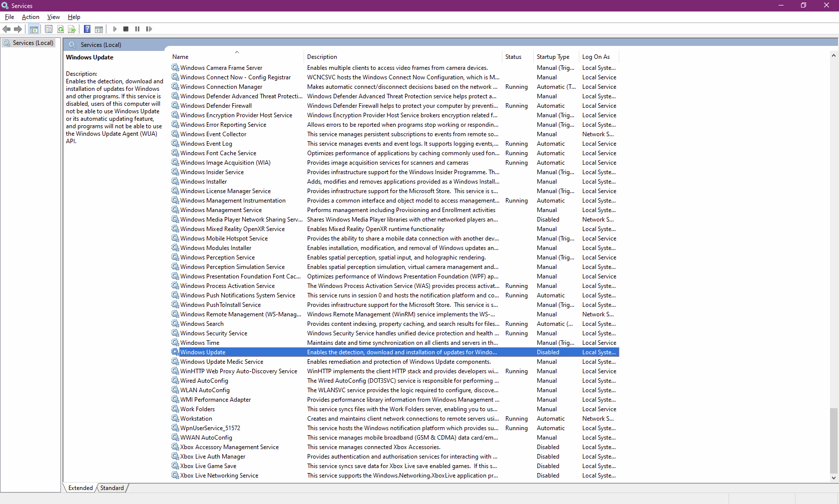Select Windows Mobile Hotspot Service

tap(395, 239)
